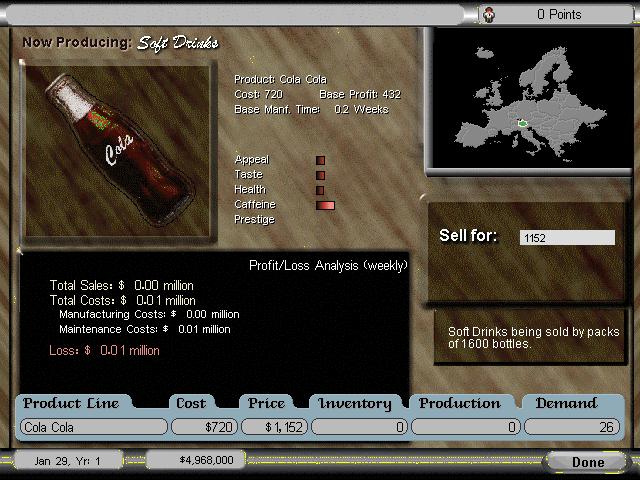
Task: Click the Maintenance Costs line
Action: [145, 329]
